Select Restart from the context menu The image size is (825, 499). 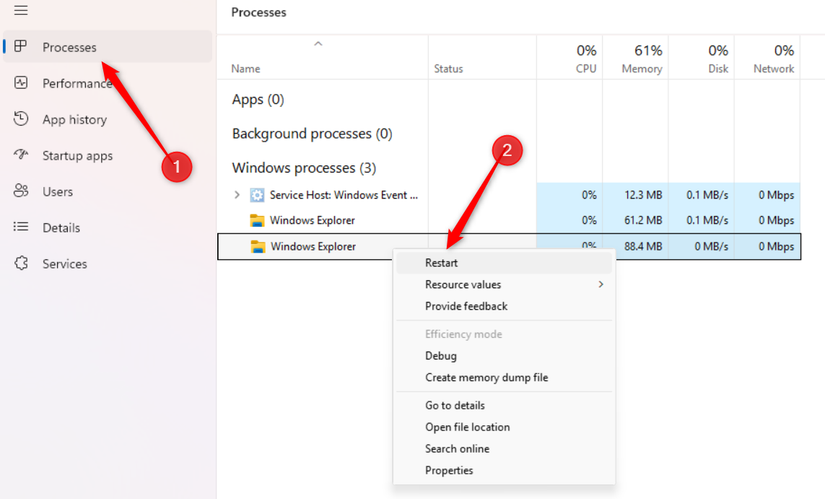pyautogui.click(x=442, y=263)
